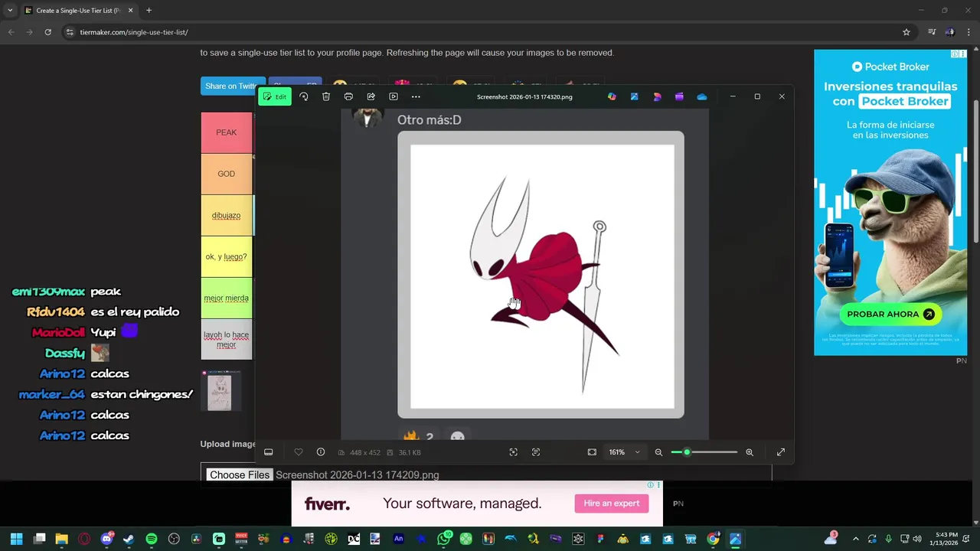Viewport: 980px width, 551px height.
Task: Click the PROBAR AHORA button in Pocket Broker ad
Action: (x=890, y=314)
